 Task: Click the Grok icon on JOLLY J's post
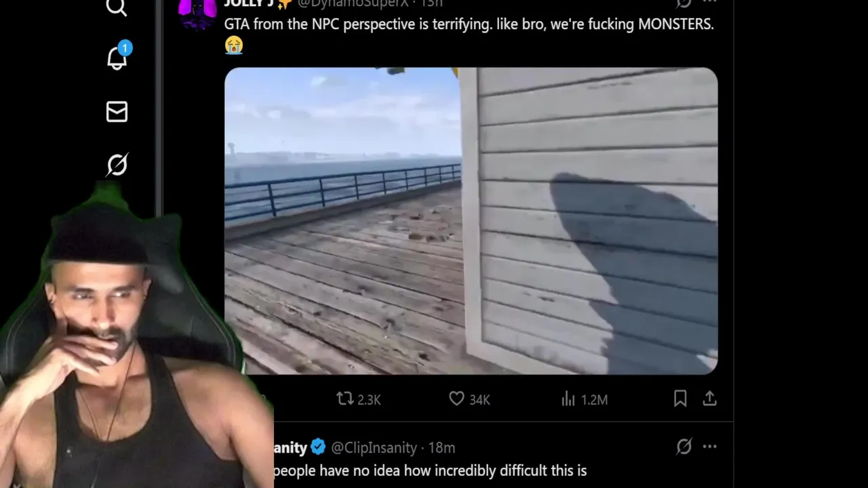pos(684,3)
